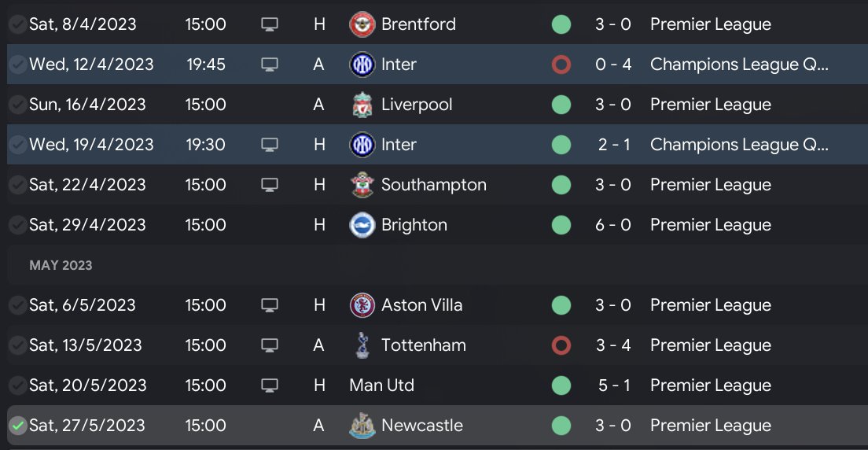Collapse the MAY 2023 section header

coord(61,265)
